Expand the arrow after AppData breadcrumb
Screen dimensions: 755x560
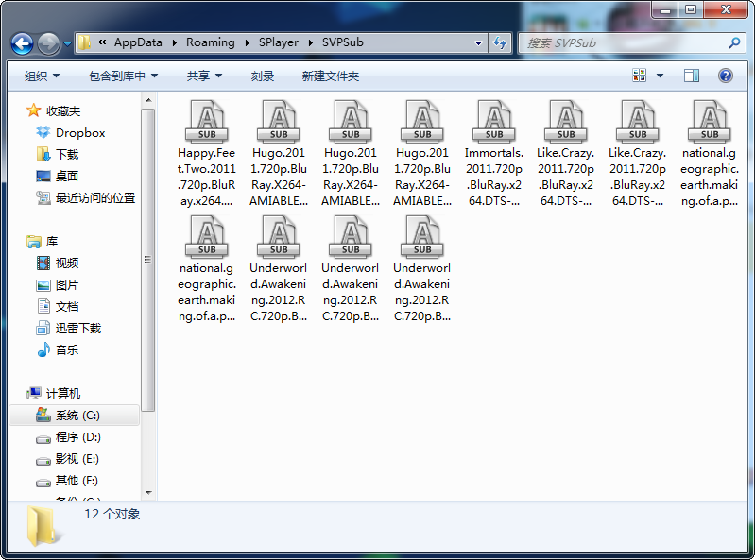click(174, 42)
